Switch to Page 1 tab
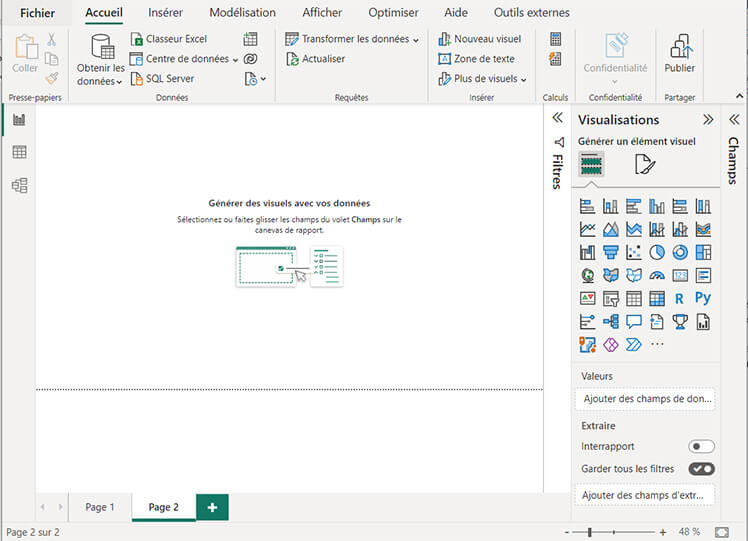Screen dimensions: 748x541 (100, 507)
